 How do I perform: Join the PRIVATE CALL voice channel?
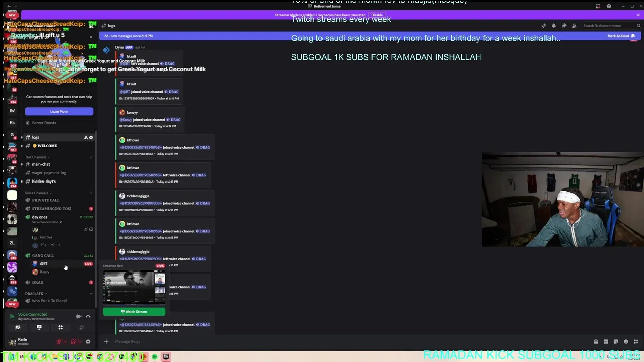pyautogui.click(x=58, y=200)
